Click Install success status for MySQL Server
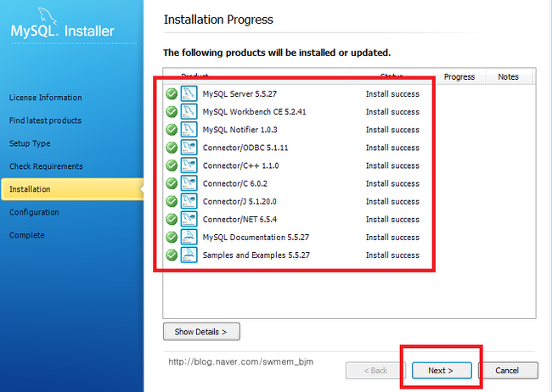 (392, 94)
